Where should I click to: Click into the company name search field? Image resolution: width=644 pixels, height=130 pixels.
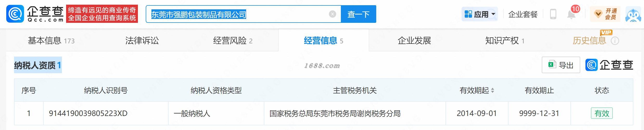(x=239, y=14)
